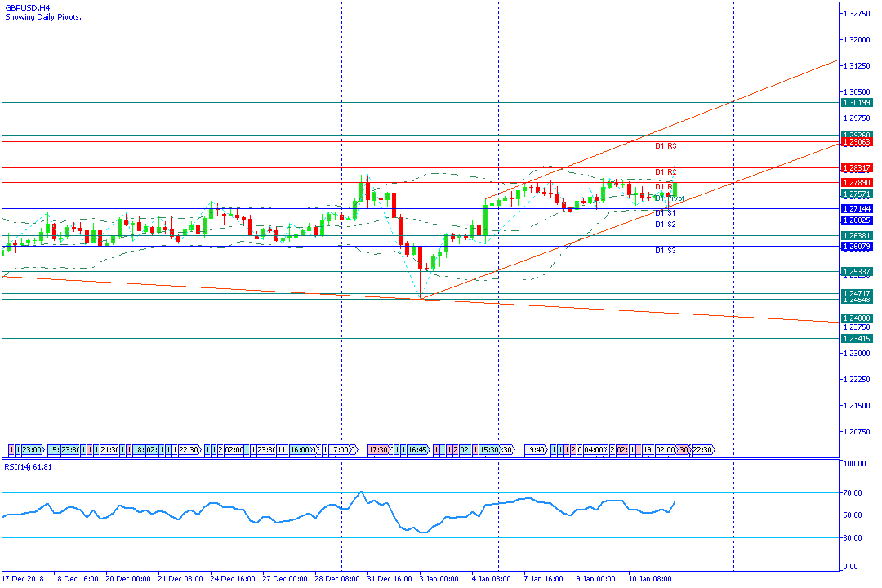Select the 1.26381 price level tag
Image resolution: width=882 pixels, height=588 pixels.
(857, 236)
